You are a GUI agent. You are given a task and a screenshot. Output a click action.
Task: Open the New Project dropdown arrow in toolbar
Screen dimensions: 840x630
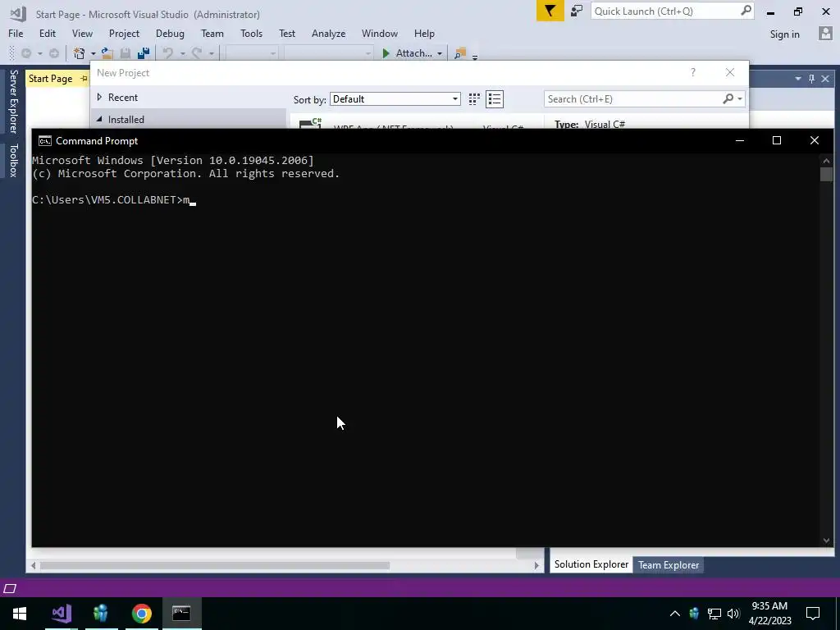93,53
